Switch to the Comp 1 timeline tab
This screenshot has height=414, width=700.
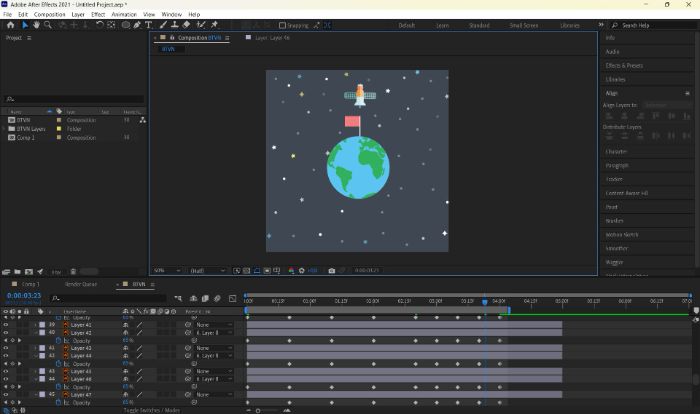(x=30, y=284)
